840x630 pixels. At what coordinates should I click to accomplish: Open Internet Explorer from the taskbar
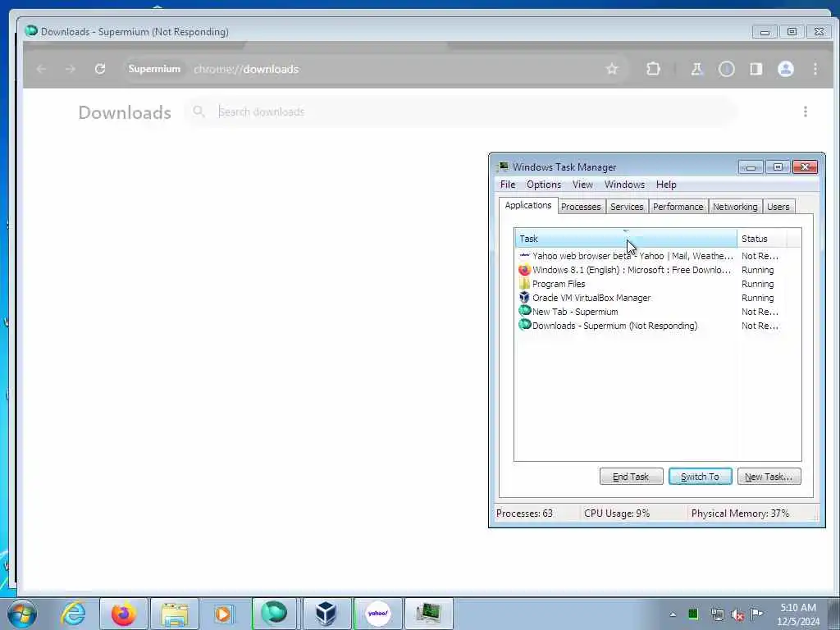(73, 614)
